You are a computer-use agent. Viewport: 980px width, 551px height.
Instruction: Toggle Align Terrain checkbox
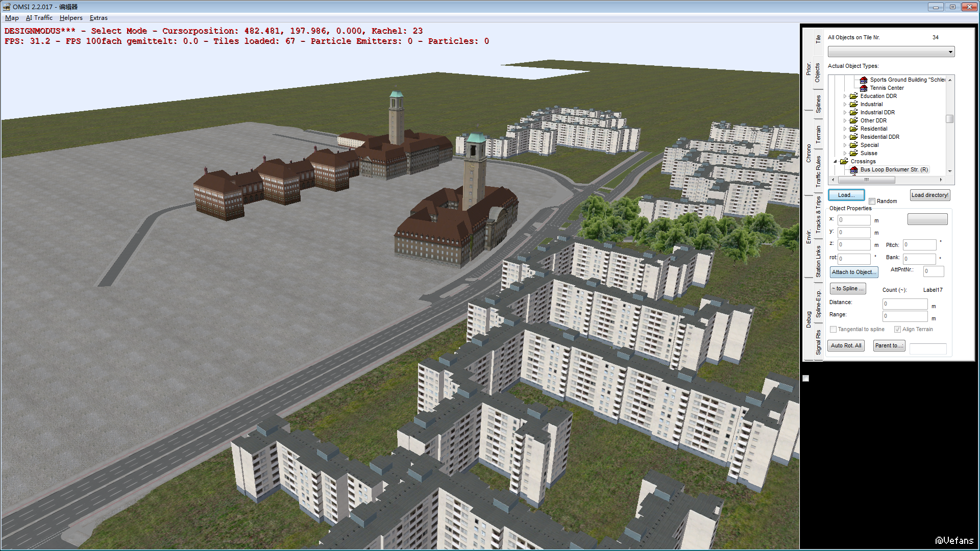click(897, 330)
